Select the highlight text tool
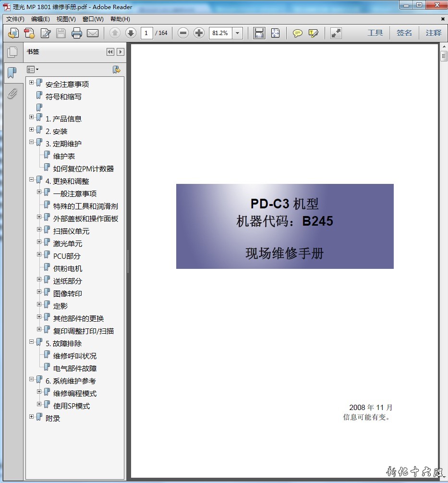This screenshot has width=448, height=483. (314, 33)
